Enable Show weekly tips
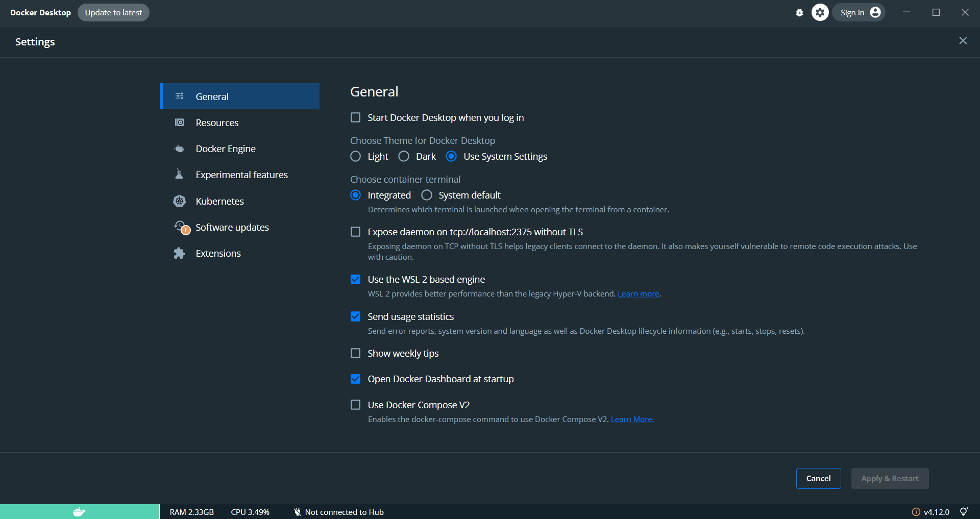The image size is (980, 519). tap(356, 353)
